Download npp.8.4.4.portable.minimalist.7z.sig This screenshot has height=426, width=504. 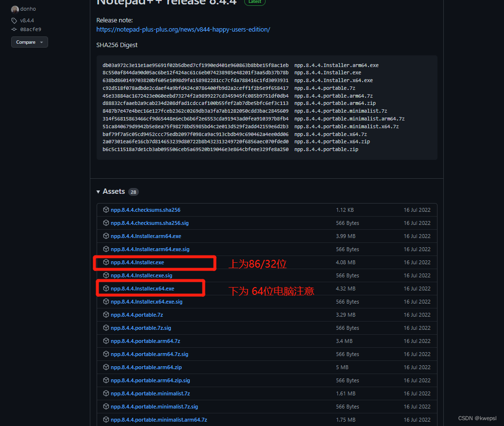154,407
